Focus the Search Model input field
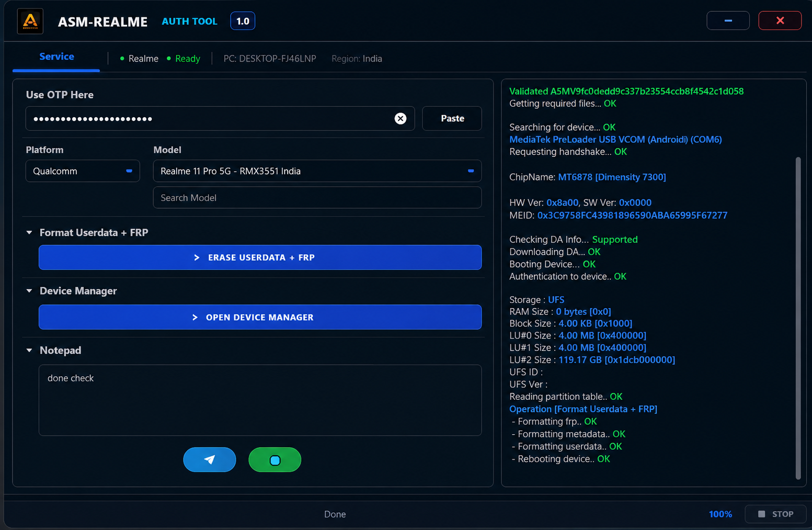The width and height of the screenshot is (812, 530). click(317, 198)
